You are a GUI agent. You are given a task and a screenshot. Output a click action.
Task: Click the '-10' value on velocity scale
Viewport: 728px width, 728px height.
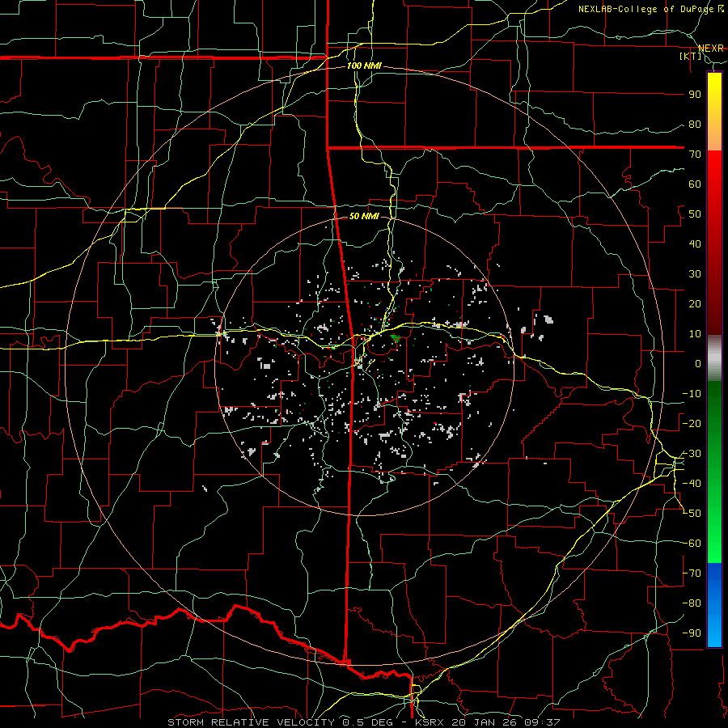click(x=692, y=394)
